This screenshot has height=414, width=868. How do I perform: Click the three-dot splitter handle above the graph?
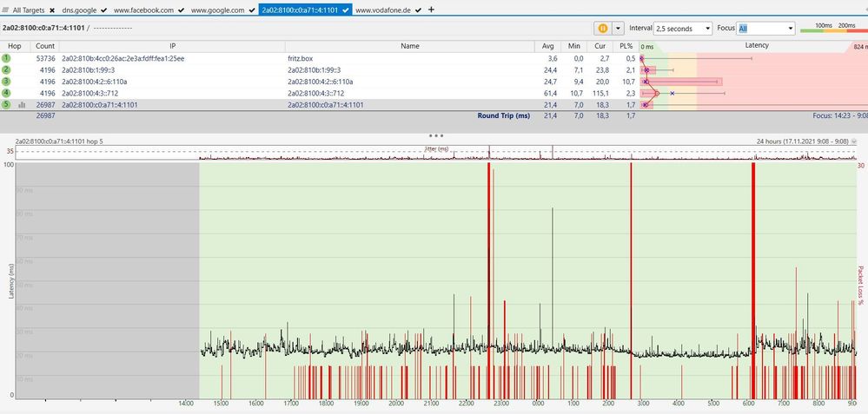click(435, 135)
